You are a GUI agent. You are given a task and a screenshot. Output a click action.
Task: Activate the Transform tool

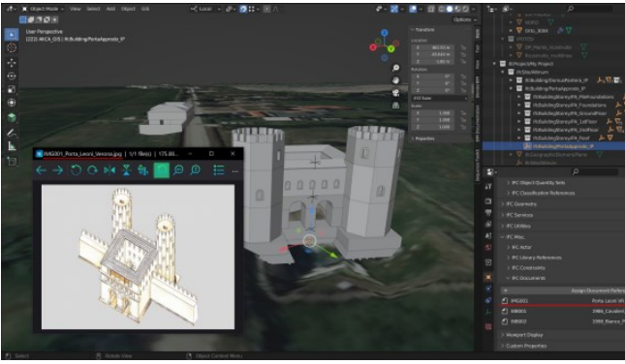tap(12, 103)
